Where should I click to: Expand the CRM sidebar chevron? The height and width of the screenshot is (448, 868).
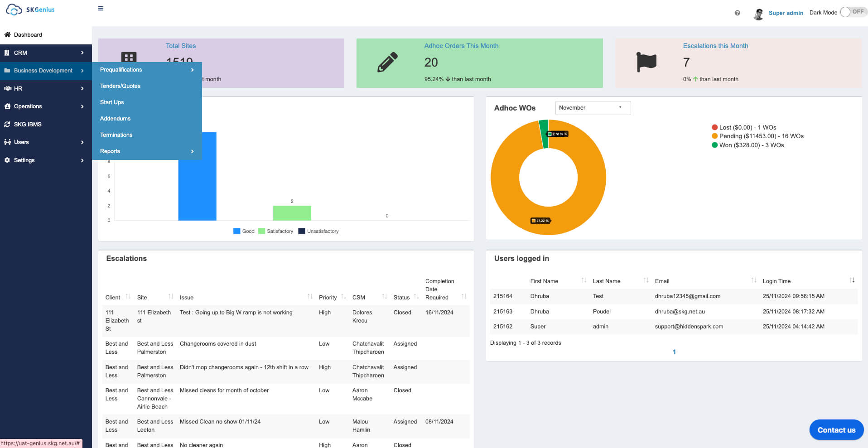(x=82, y=53)
